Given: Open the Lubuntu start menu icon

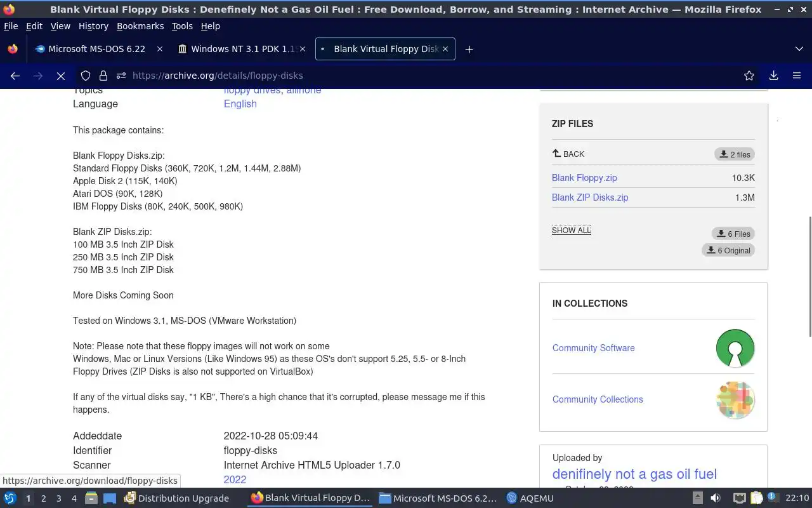Looking at the screenshot, I should 10,498.
